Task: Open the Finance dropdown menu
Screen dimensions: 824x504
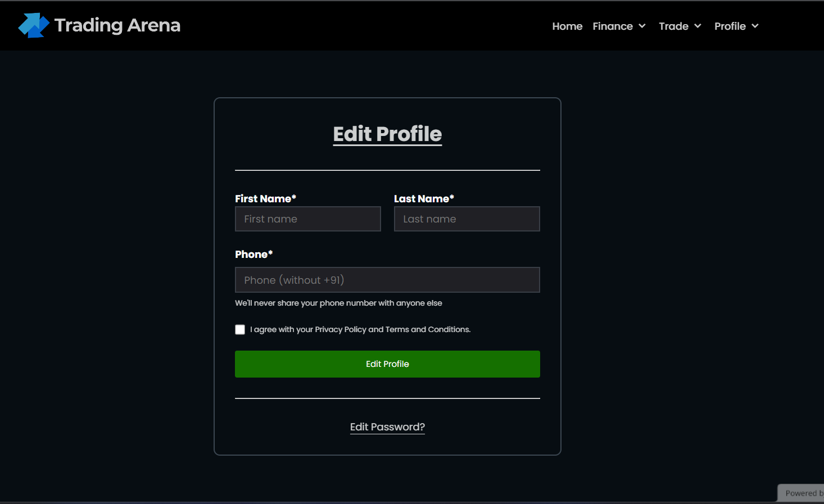Action: pyautogui.click(x=613, y=26)
